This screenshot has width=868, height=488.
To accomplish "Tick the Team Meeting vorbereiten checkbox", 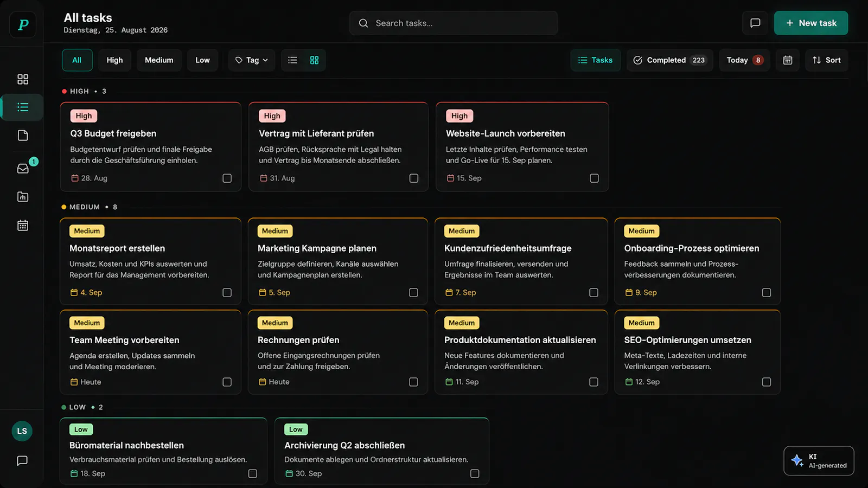I will pyautogui.click(x=227, y=382).
